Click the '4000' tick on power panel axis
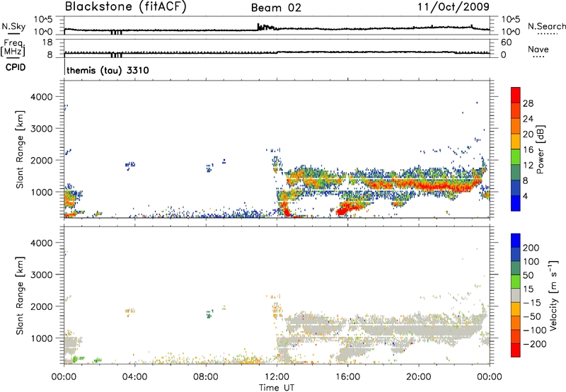566x392 pixels. (x=42, y=97)
